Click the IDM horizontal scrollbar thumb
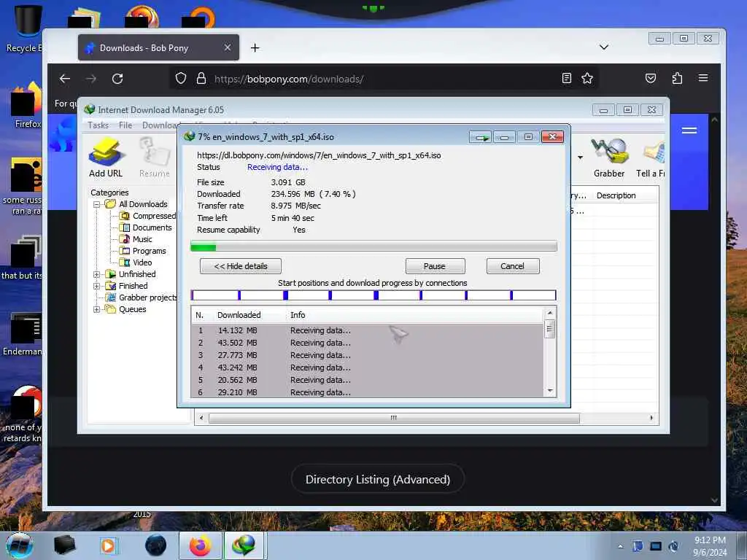Screen dimensions: 747x560 click(394, 418)
